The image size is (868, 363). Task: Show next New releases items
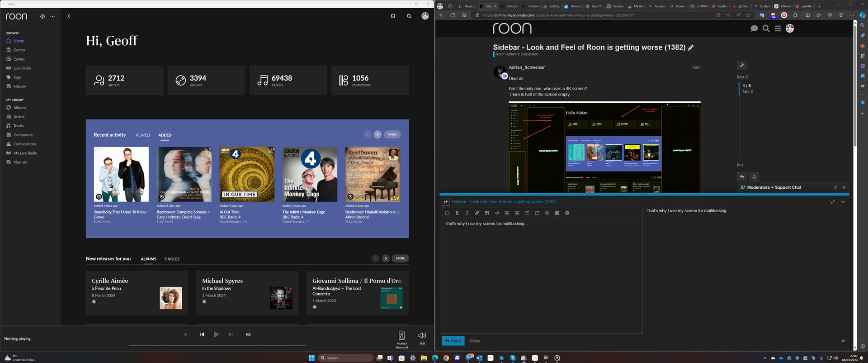click(386, 258)
